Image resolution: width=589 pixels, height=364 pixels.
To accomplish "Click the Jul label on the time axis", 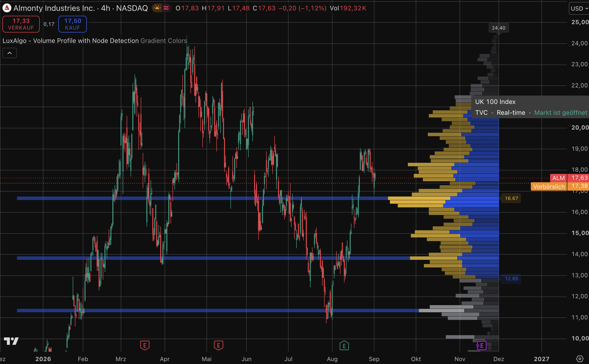I will 288,359.
